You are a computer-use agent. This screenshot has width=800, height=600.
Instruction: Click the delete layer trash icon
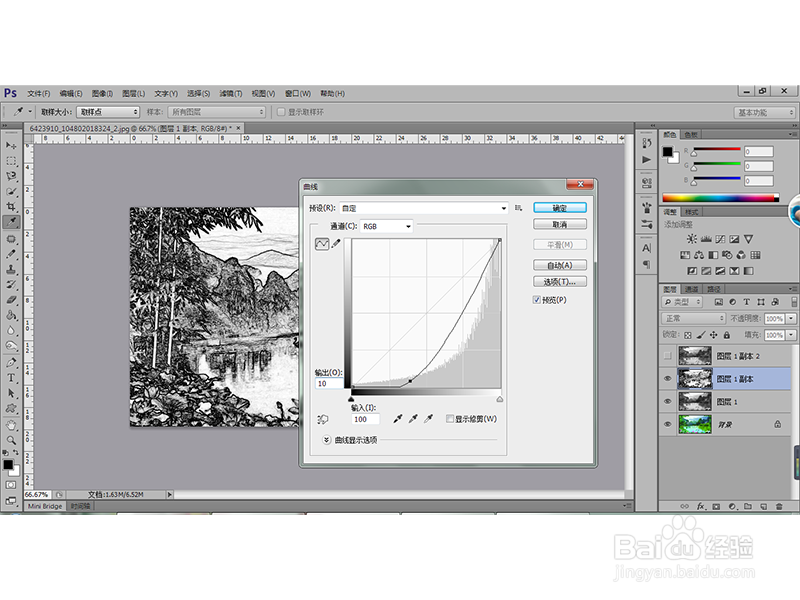(x=779, y=506)
